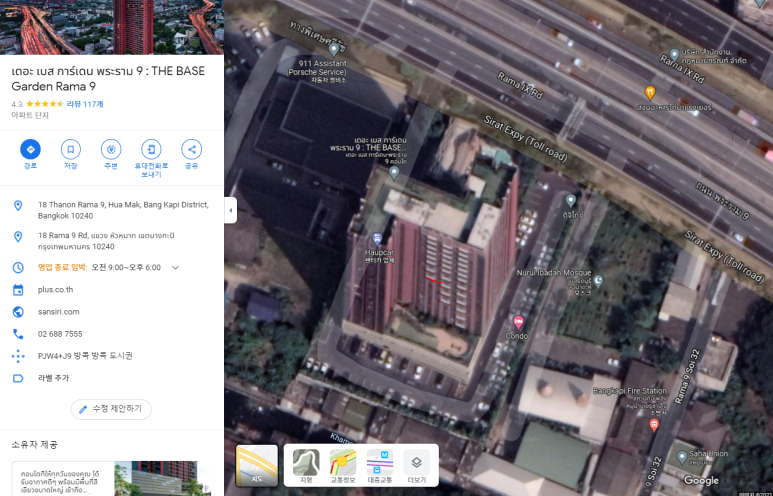773x496 pixels.
Task: Open the plus.co.th website link
Action: (x=55, y=289)
